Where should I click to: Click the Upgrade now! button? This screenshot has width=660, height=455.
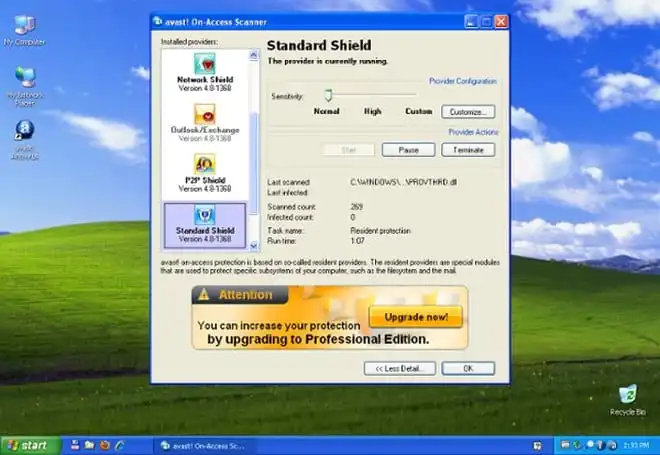coord(415,317)
